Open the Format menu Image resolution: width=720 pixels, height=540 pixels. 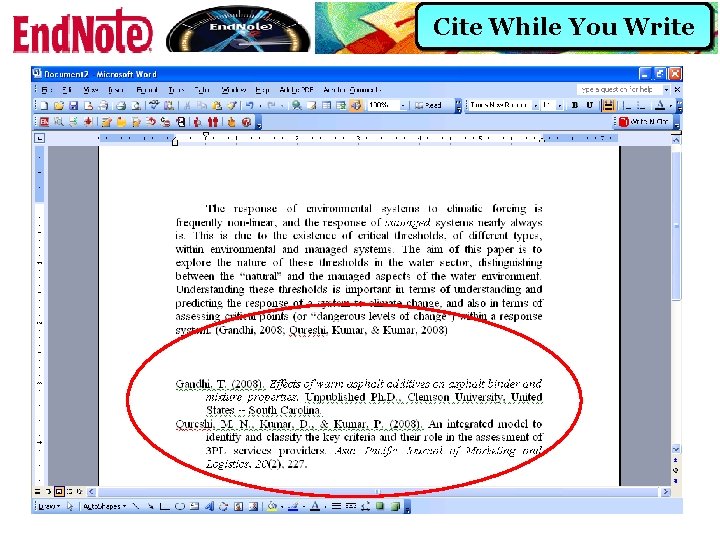coord(147,90)
